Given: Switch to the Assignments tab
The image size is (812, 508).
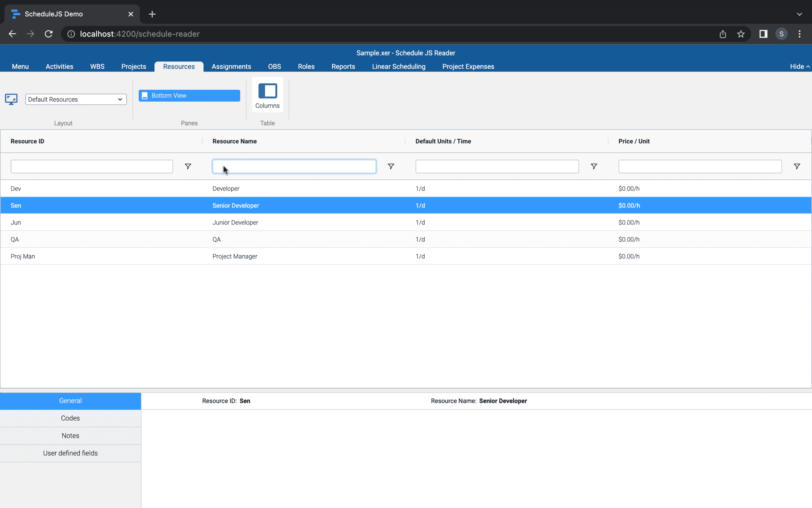Looking at the screenshot, I should [231, 66].
